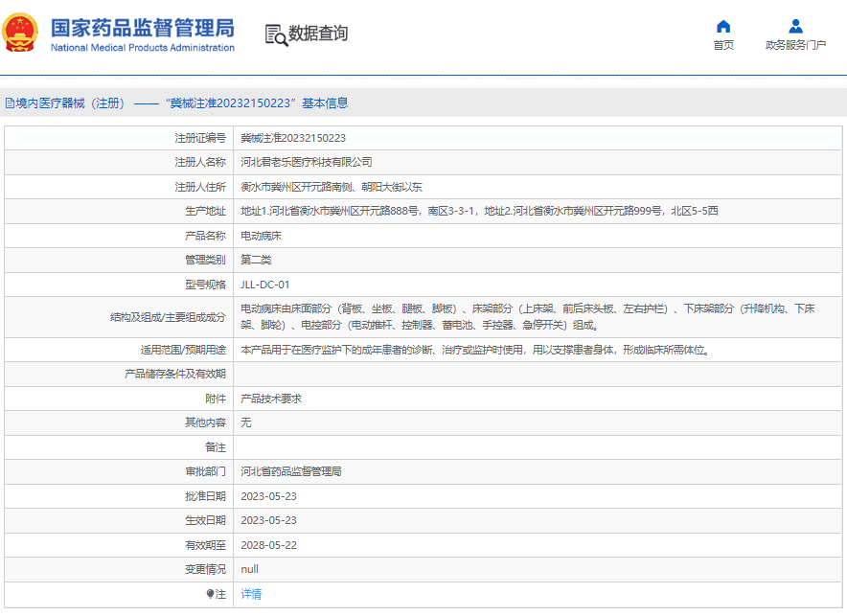Screen dimensions: 847x616
Task: Open the 详情 details link
Action: 251,594
